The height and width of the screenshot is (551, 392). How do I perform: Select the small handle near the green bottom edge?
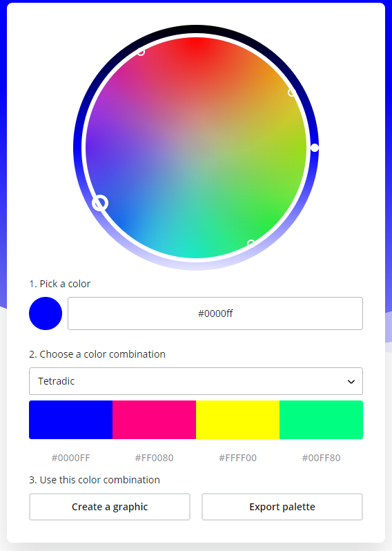point(251,244)
